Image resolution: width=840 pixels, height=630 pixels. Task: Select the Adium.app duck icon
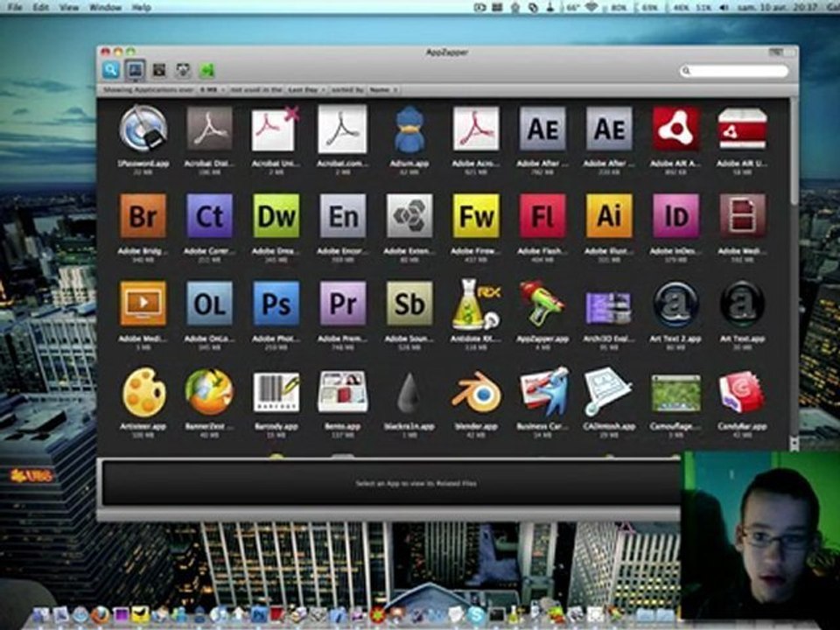coord(409,129)
